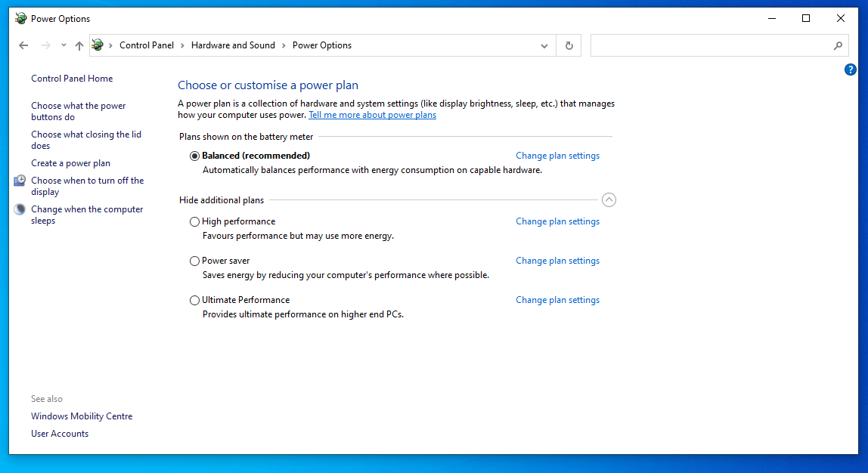Click Create a power plan
This screenshot has width=868, height=473.
(70, 163)
